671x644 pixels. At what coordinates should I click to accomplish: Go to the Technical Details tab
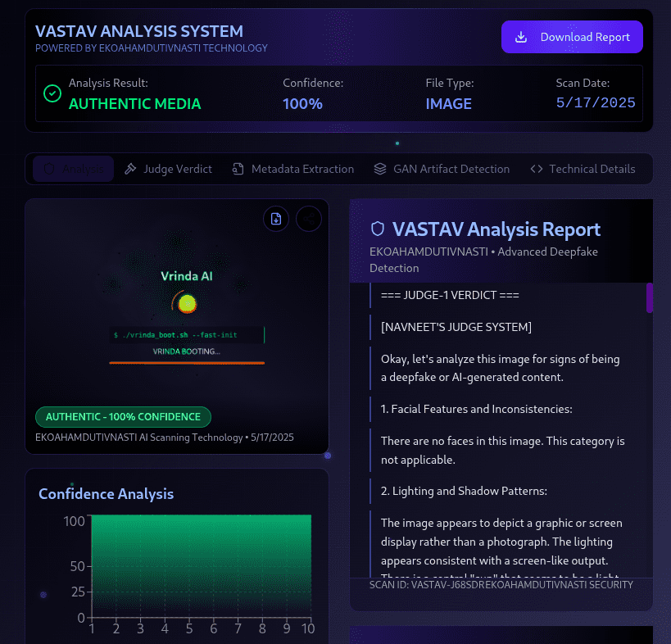(583, 169)
